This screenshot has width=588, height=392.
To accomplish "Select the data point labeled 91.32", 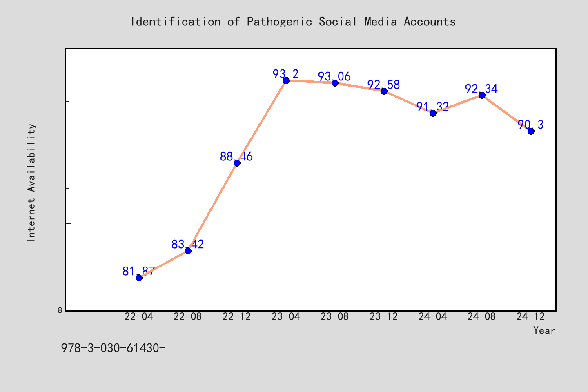I will click(x=433, y=113).
